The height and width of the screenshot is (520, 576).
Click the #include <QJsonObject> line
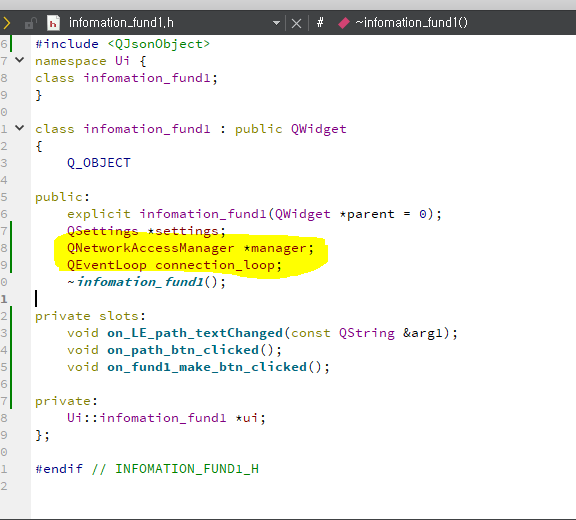point(122,44)
